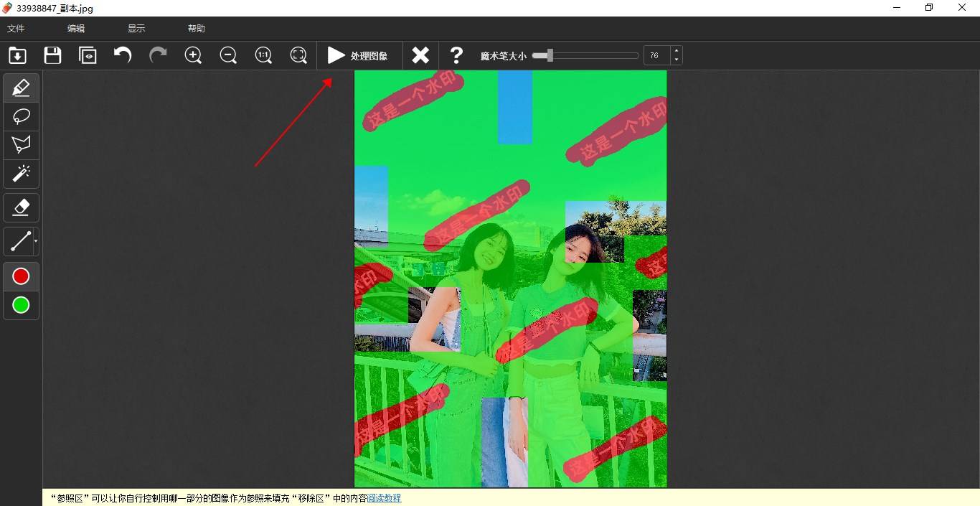980x506 pixels.
Task: Select the eraser tool
Action: click(x=21, y=207)
